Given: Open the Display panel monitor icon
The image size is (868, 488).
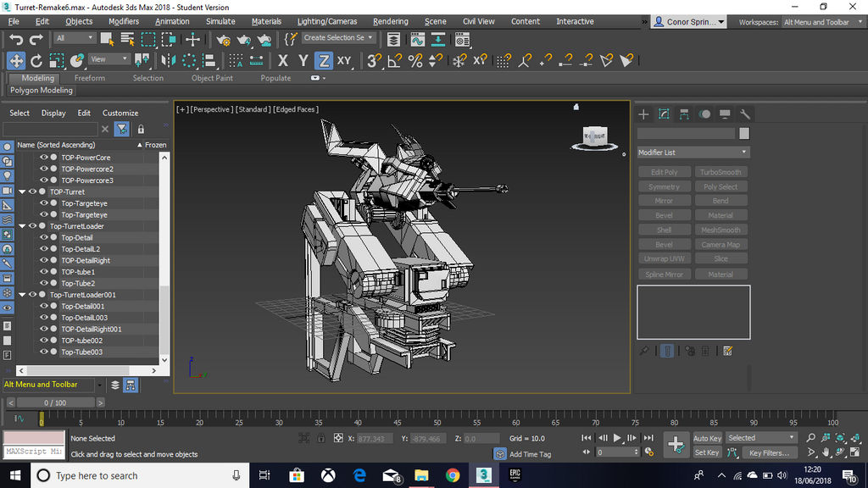Looking at the screenshot, I should pos(726,114).
